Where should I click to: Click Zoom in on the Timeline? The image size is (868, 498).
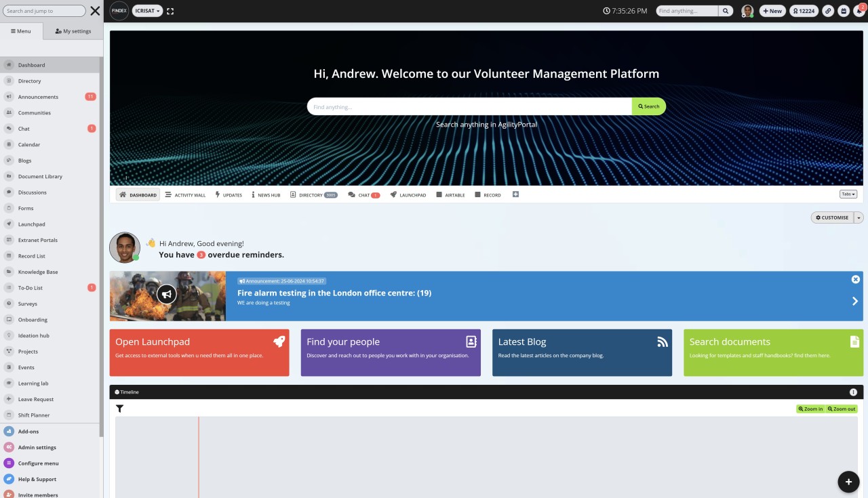810,409
